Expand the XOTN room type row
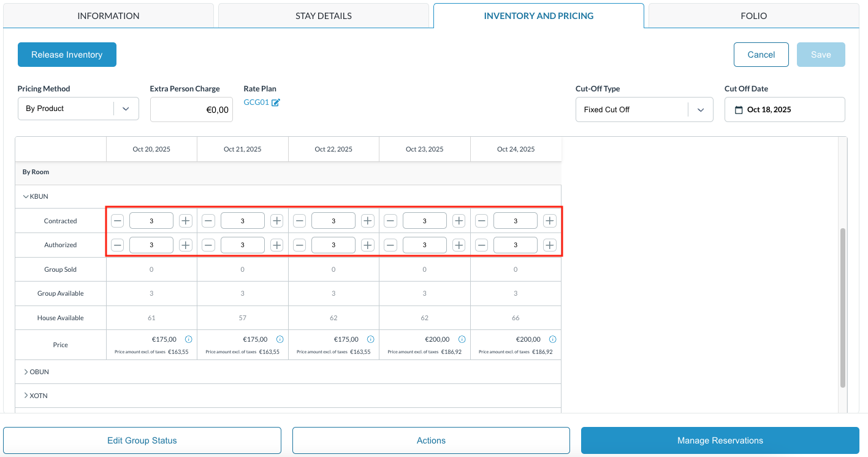868x457 pixels. [26, 396]
